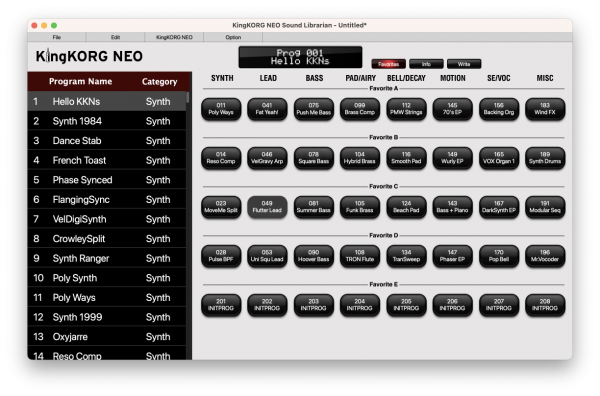Select the 196 Mr.Vocoder pad
This screenshot has height=396, width=600.
point(545,256)
